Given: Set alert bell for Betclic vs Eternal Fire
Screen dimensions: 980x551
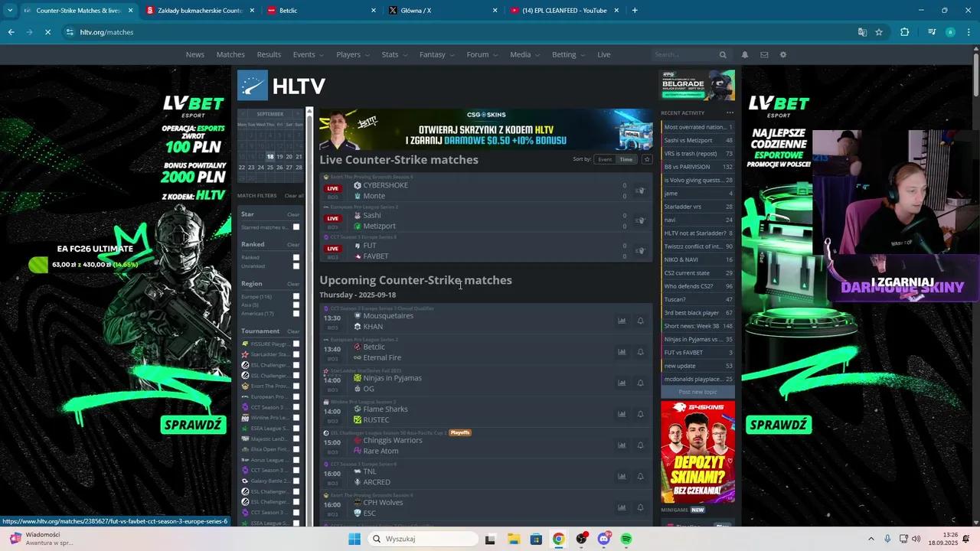Looking at the screenshot, I should click(641, 352).
